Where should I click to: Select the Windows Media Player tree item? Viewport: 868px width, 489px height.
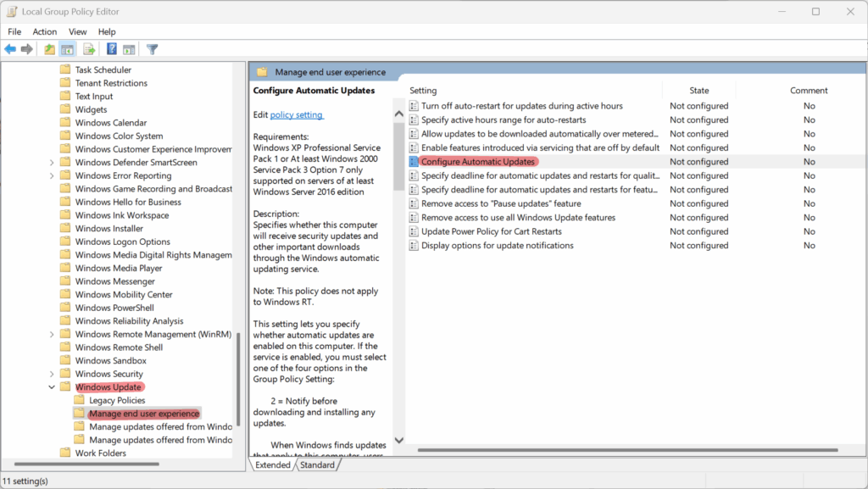click(119, 268)
